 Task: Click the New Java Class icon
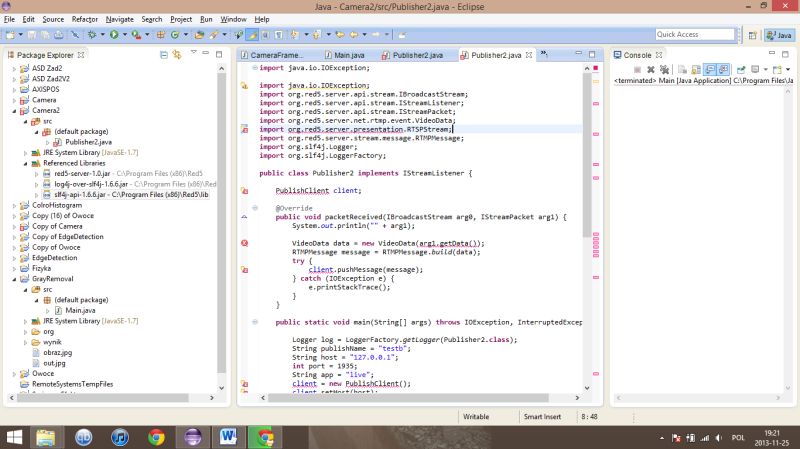tap(175, 35)
